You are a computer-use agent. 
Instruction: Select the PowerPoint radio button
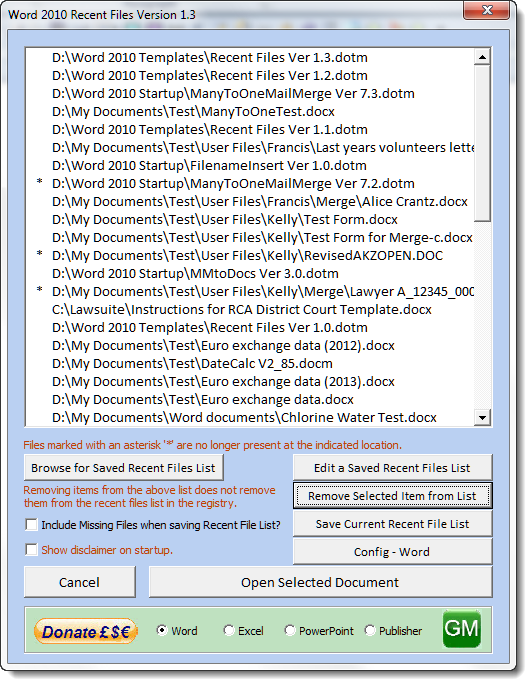click(290, 630)
